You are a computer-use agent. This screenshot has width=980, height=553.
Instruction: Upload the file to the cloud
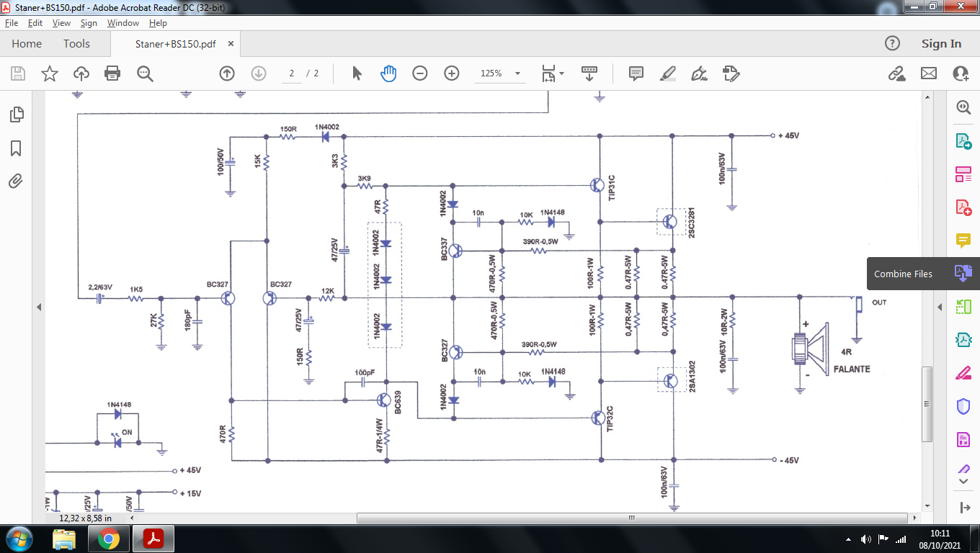[81, 73]
